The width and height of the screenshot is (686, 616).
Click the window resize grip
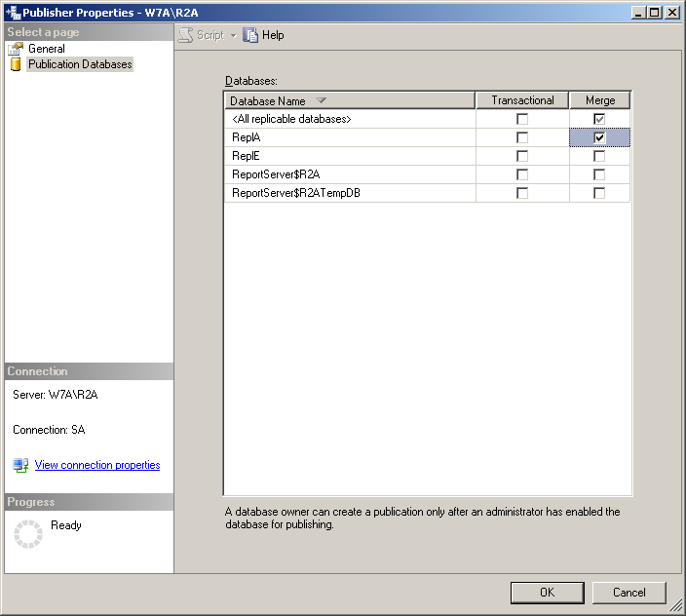point(676,605)
